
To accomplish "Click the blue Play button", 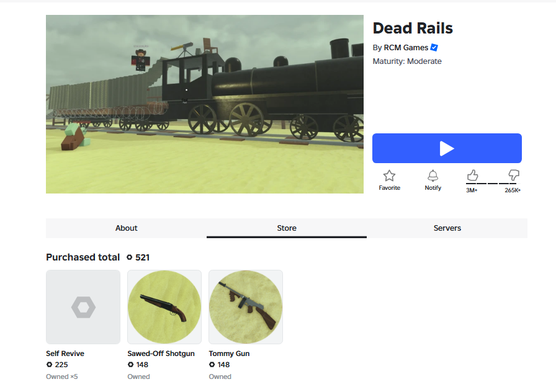I will pos(447,148).
